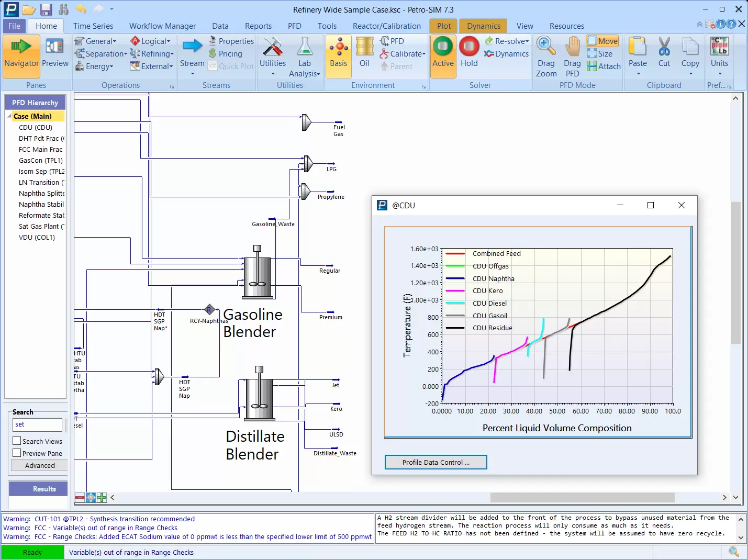Click the Search text input field
Screen dimensions: 748x560
(37, 424)
